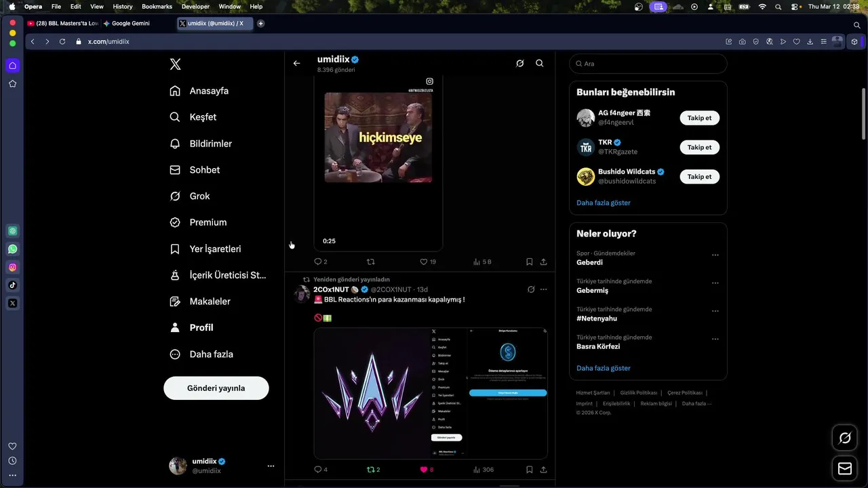Open History menu in menu bar
The image size is (868, 488).
click(123, 6)
